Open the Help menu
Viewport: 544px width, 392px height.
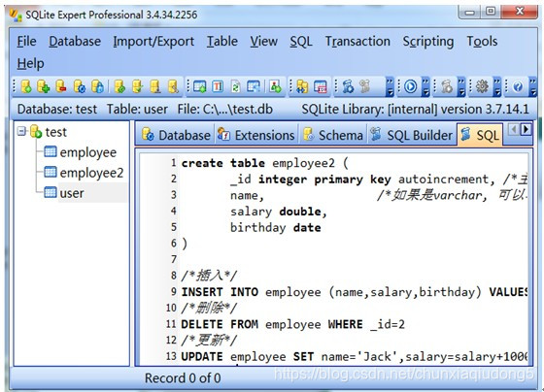(30, 63)
